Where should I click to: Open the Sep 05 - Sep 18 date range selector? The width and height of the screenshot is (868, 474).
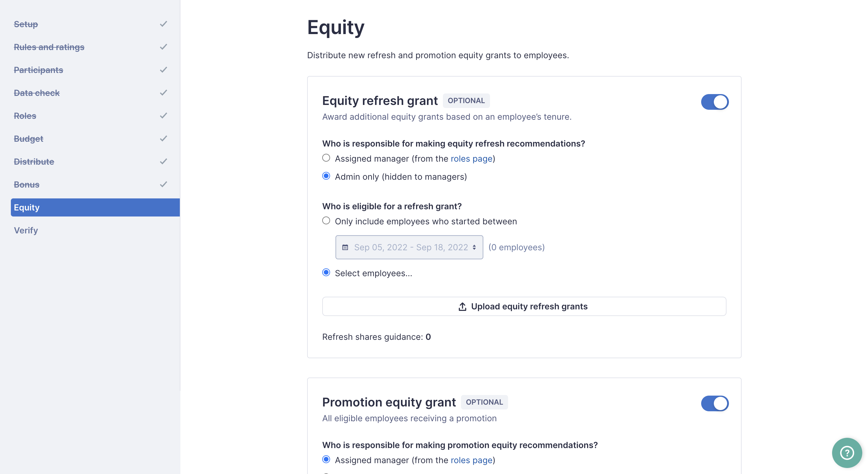click(x=409, y=247)
